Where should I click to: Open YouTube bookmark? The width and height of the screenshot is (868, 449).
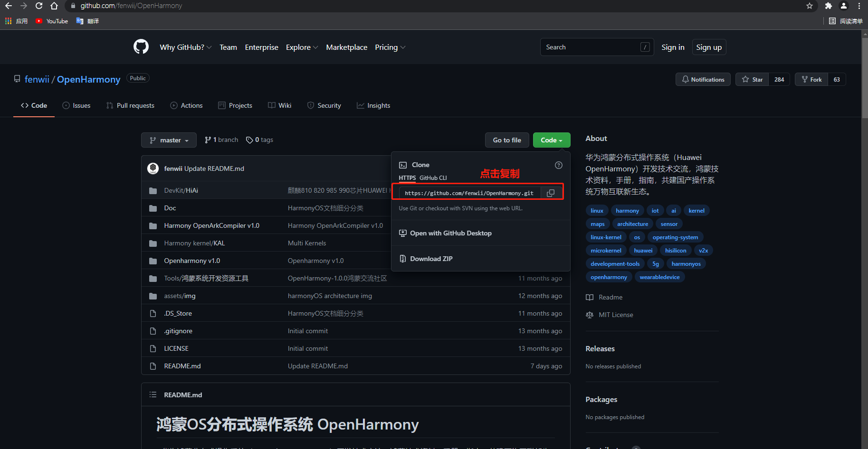click(52, 21)
